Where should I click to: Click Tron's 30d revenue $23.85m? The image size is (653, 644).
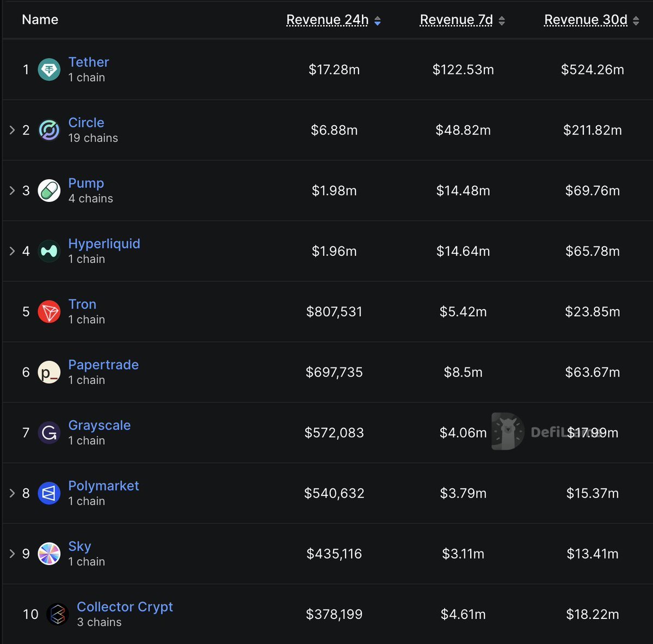click(x=593, y=312)
